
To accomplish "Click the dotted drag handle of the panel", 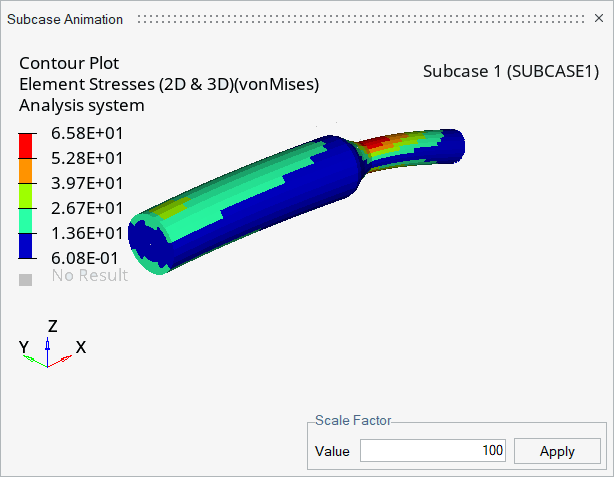I will pos(361,19).
